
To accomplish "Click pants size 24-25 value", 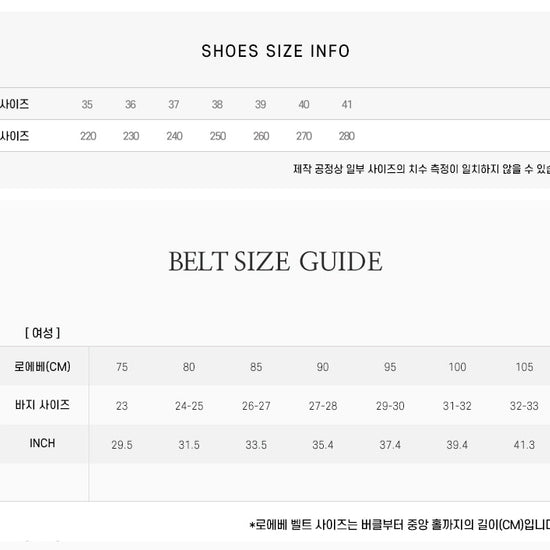I will (189, 406).
